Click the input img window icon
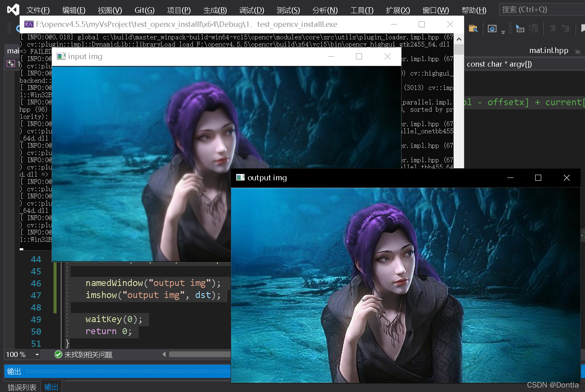585x392 pixels. [x=61, y=56]
